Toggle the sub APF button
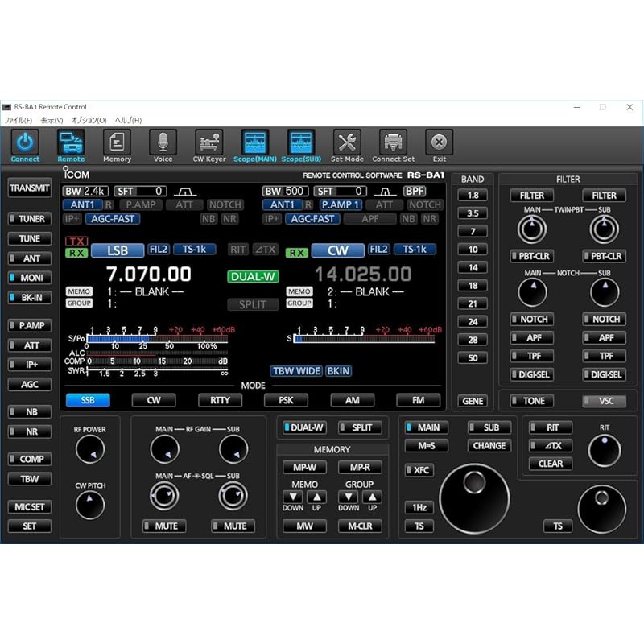The image size is (644, 644). 605,337
